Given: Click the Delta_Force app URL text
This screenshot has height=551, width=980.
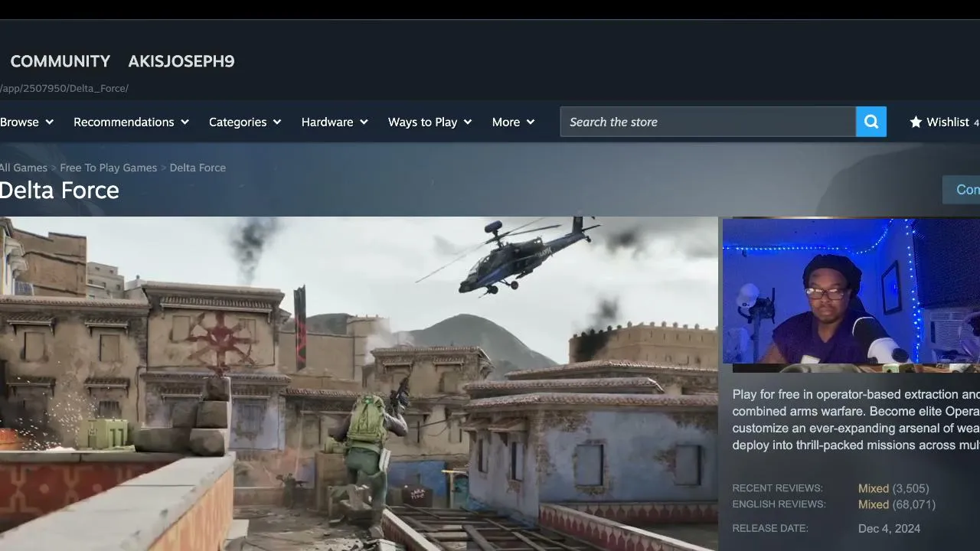Looking at the screenshot, I should point(64,88).
